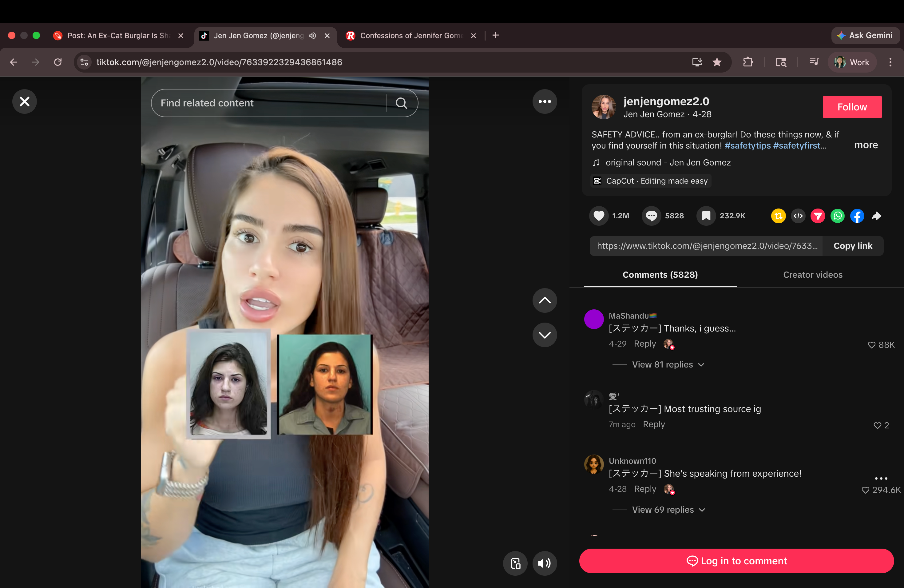This screenshot has height=588, width=904.
Task: Expand View 69 replies
Action: click(x=668, y=510)
